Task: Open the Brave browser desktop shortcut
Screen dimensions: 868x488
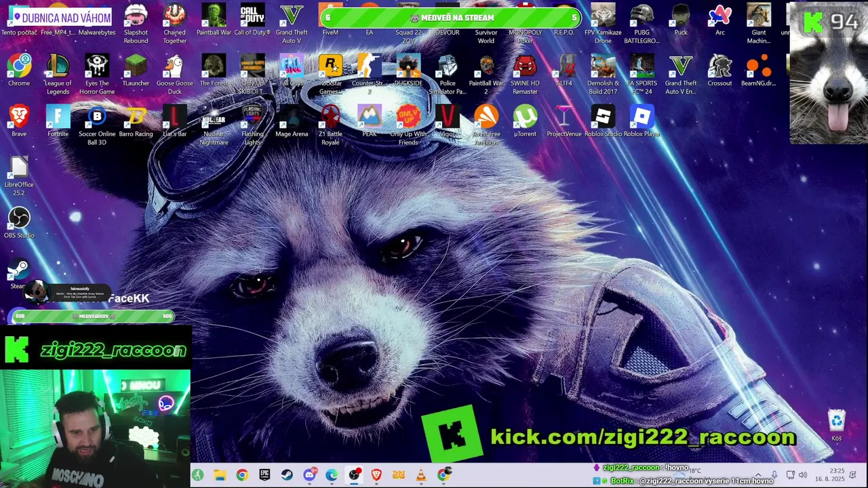Action: pos(19,121)
